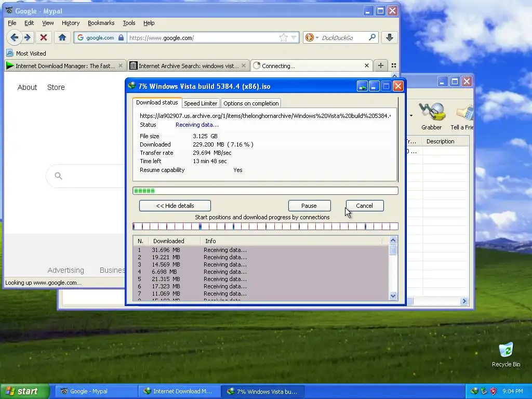
Task: Click the About link on Google page
Action: pos(27,87)
